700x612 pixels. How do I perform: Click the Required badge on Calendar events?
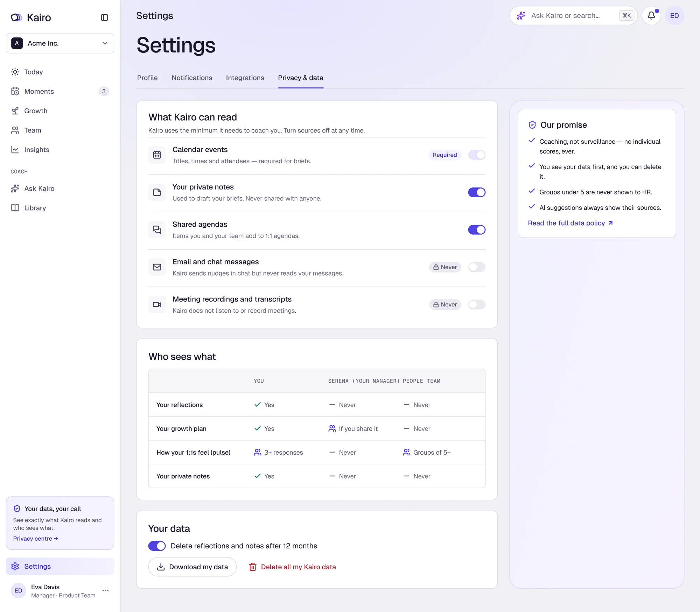(444, 155)
